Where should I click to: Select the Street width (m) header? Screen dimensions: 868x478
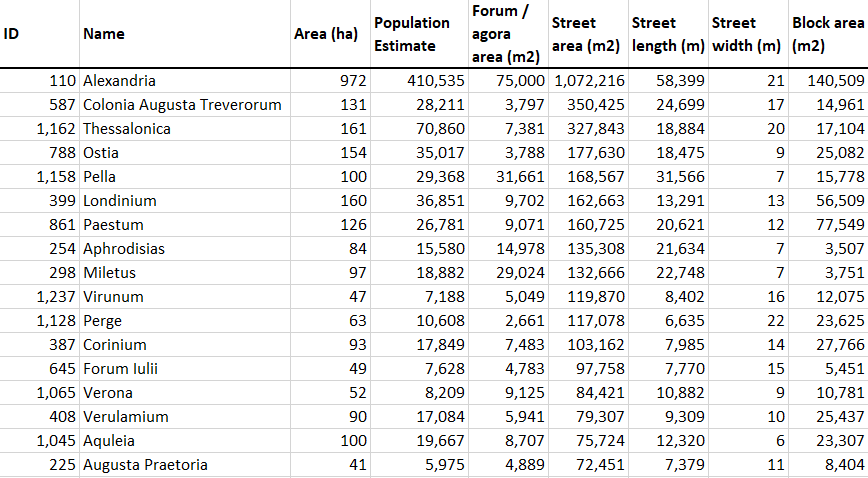(x=748, y=34)
